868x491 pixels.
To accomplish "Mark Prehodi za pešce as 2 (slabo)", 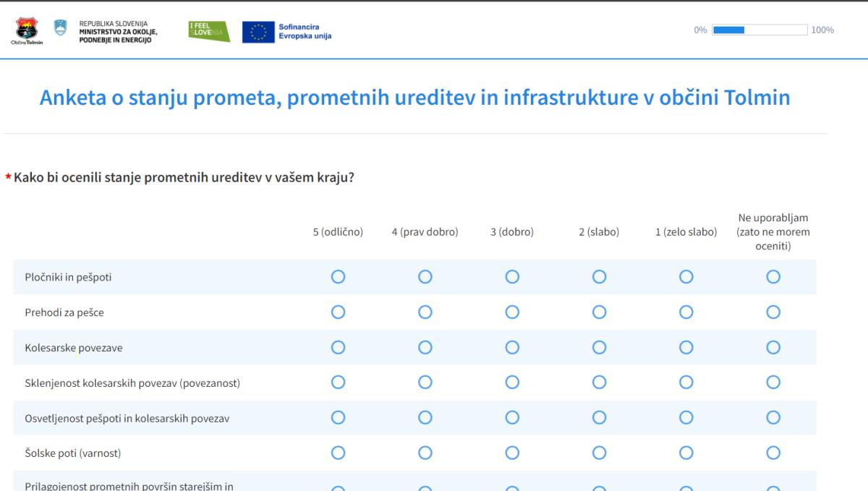I will click(599, 312).
